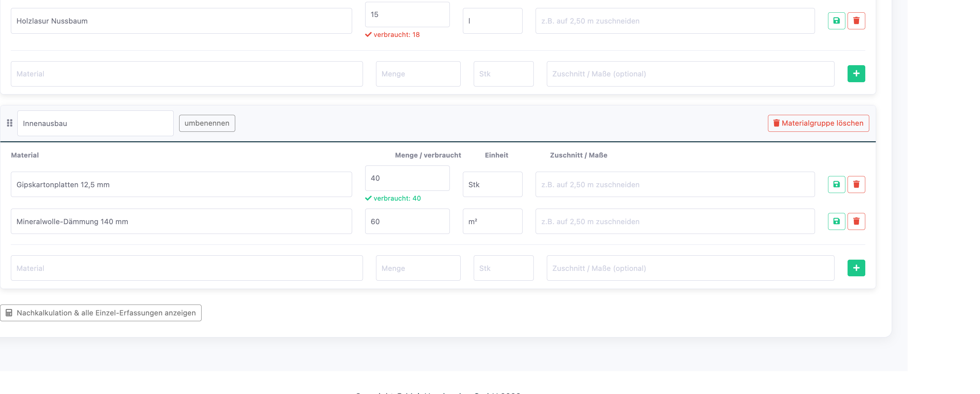Click Materialgruppe löschen button
The width and height of the screenshot is (980, 394).
(x=818, y=123)
